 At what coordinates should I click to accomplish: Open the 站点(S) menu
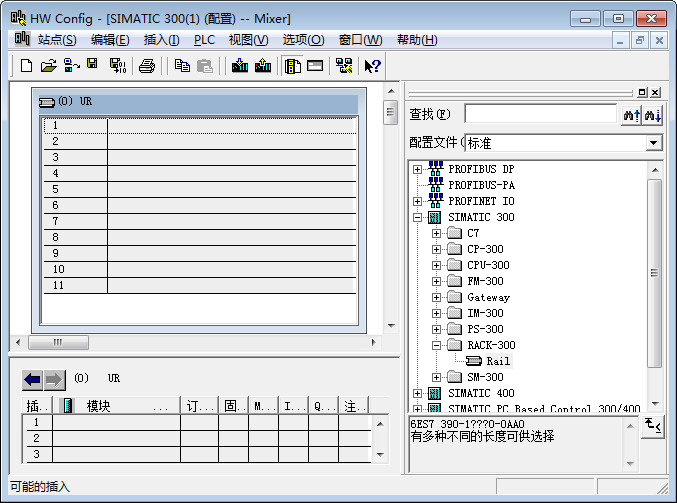(x=56, y=40)
